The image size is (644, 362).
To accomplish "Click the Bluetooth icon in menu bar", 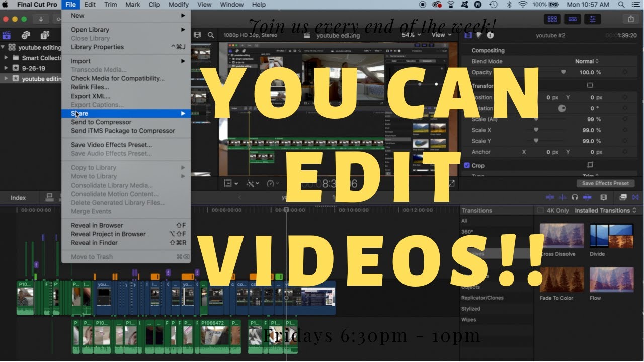I will [509, 5].
